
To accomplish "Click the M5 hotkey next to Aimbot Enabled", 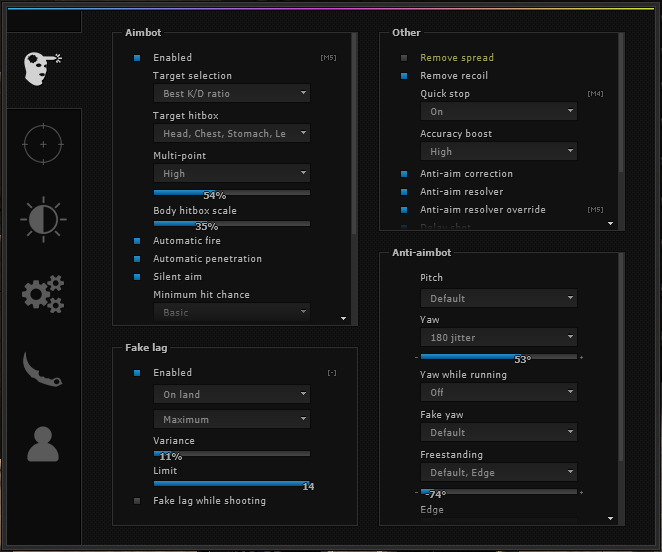I will tap(328, 58).
